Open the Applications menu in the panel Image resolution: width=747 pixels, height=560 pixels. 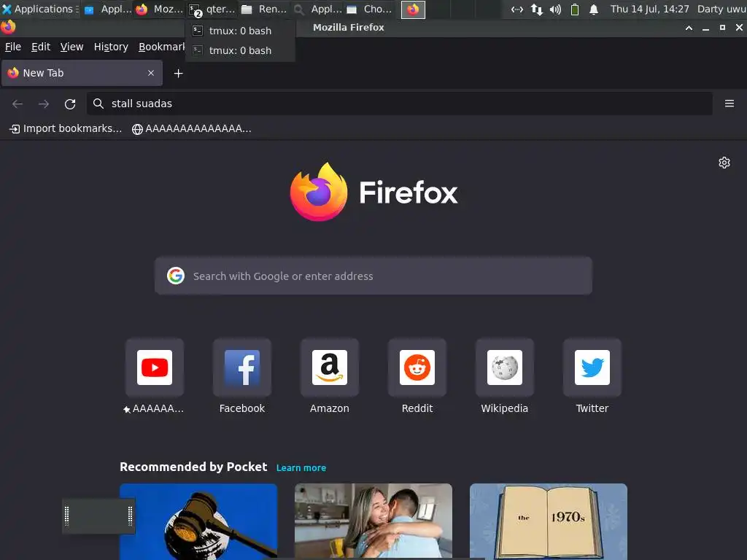[40, 9]
